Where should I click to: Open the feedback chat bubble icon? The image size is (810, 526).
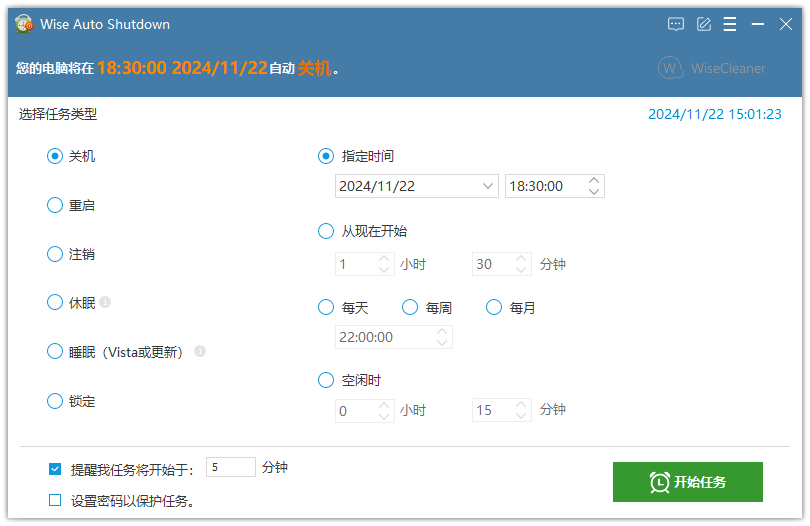click(676, 24)
